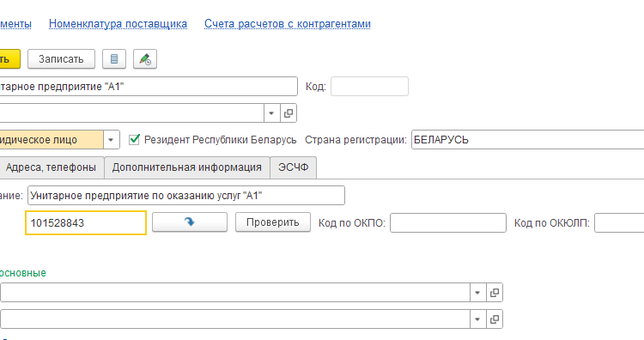Click the Код input field
Image resolution: width=644 pixels, height=340 pixels.
pos(369,86)
